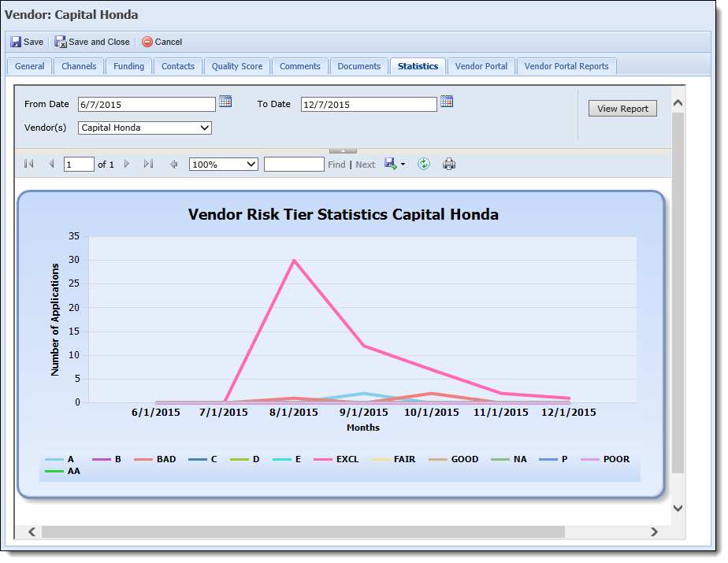Click the 8/1/2015 axis label
728x563 pixels.
pyautogui.click(x=294, y=413)
